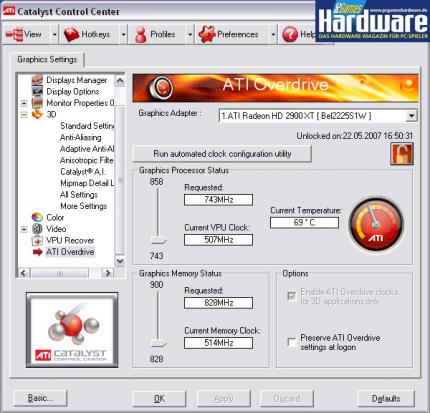
Task: Click the Monitor Properties icon
Action: coord(37,103)
